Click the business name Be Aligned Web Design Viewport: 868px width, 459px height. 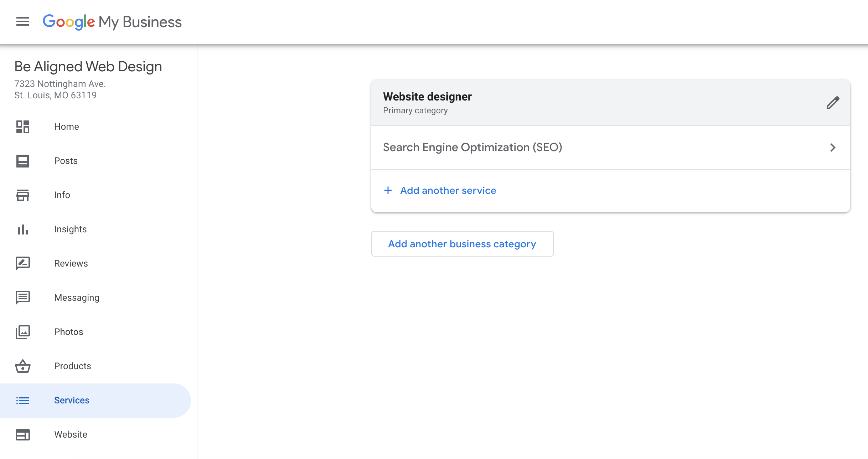tap(88, 66)
